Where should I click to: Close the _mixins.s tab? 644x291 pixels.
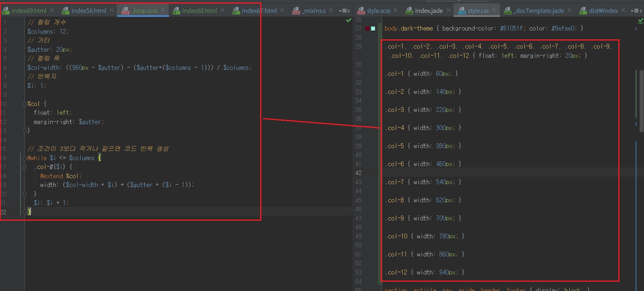[331, 10]
